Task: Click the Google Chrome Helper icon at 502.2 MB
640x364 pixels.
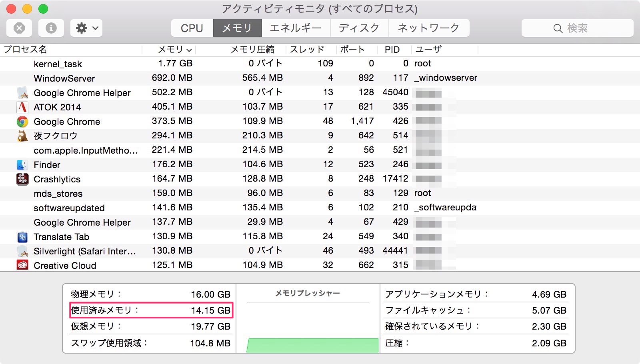Action: [x=22, y=93]
